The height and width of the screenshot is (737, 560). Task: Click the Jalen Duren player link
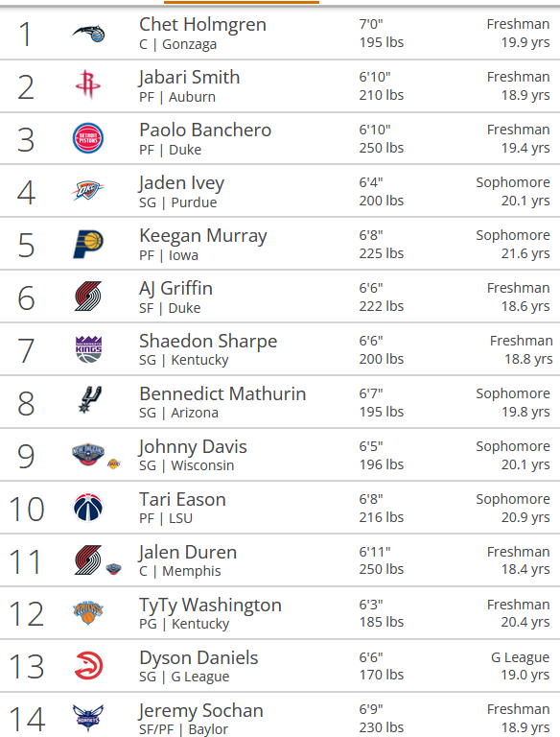pyautogui.click(x=187, y=553)
